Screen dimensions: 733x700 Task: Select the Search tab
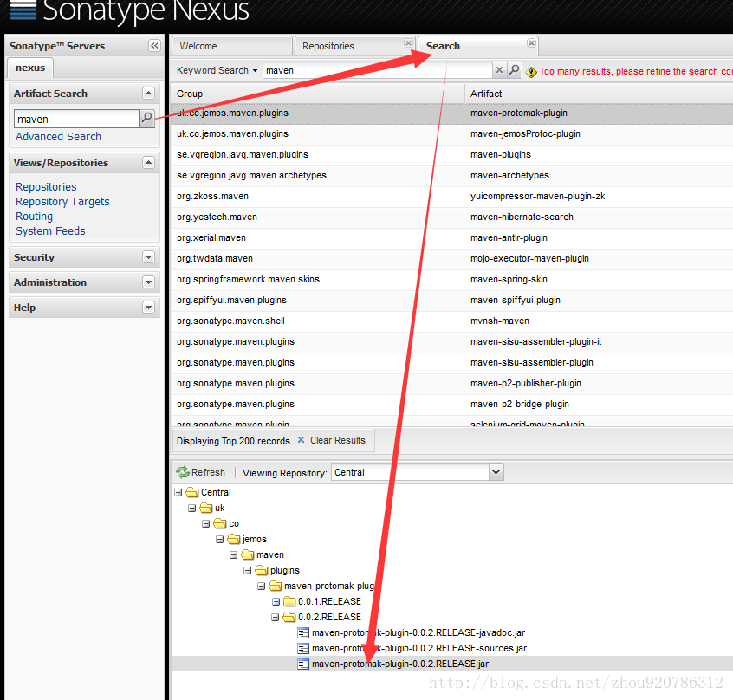(x=477, y=46)
